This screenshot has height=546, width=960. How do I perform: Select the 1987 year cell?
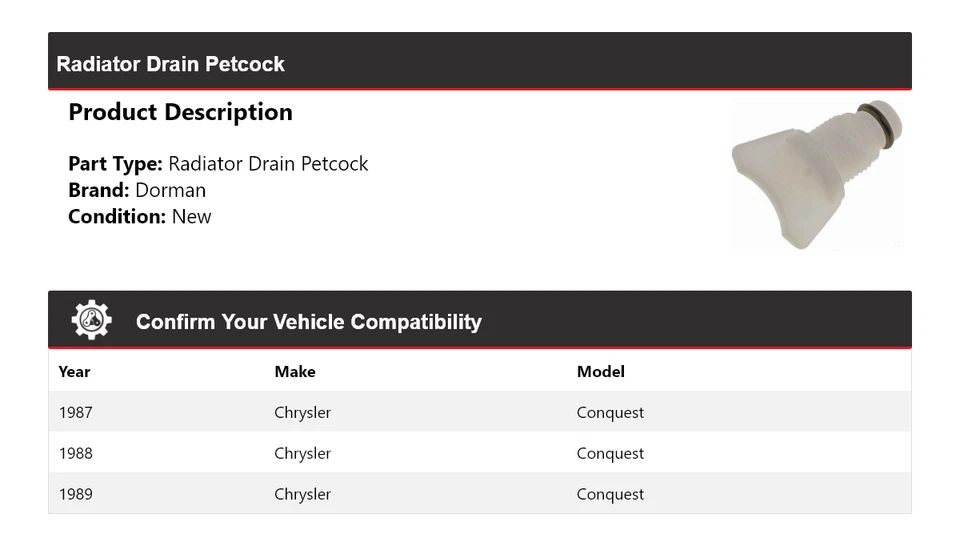click(76, 412)
